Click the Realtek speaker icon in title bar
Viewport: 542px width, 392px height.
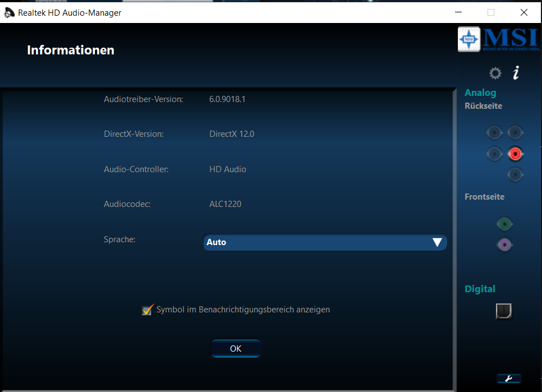click(9, 13)
